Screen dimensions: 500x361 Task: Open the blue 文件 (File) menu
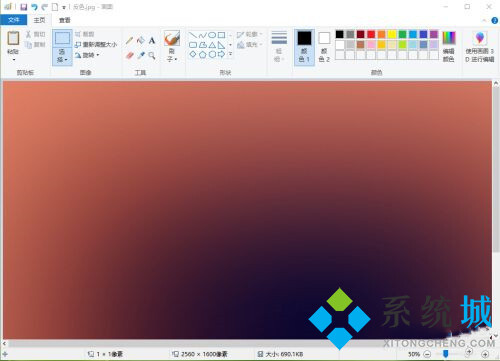13,20
